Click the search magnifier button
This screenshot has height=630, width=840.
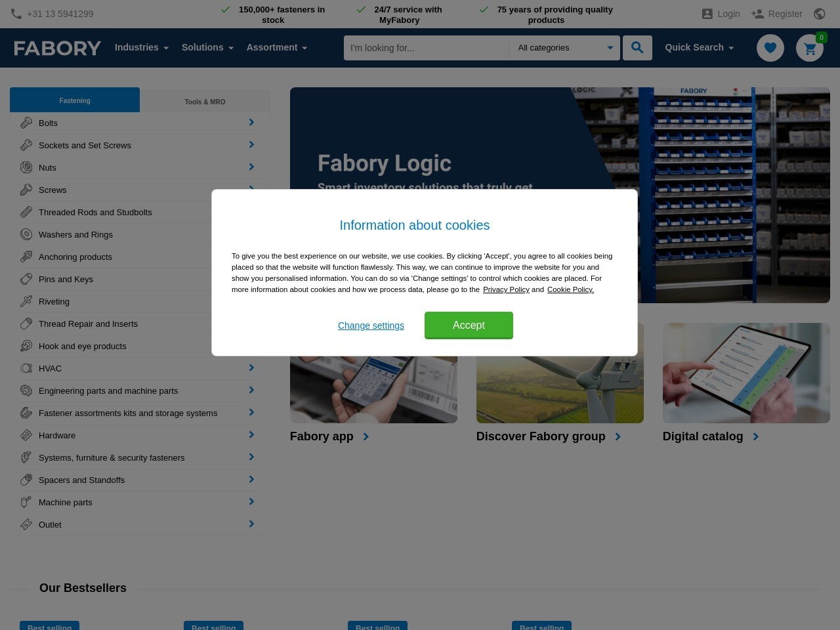coord(637,48)
